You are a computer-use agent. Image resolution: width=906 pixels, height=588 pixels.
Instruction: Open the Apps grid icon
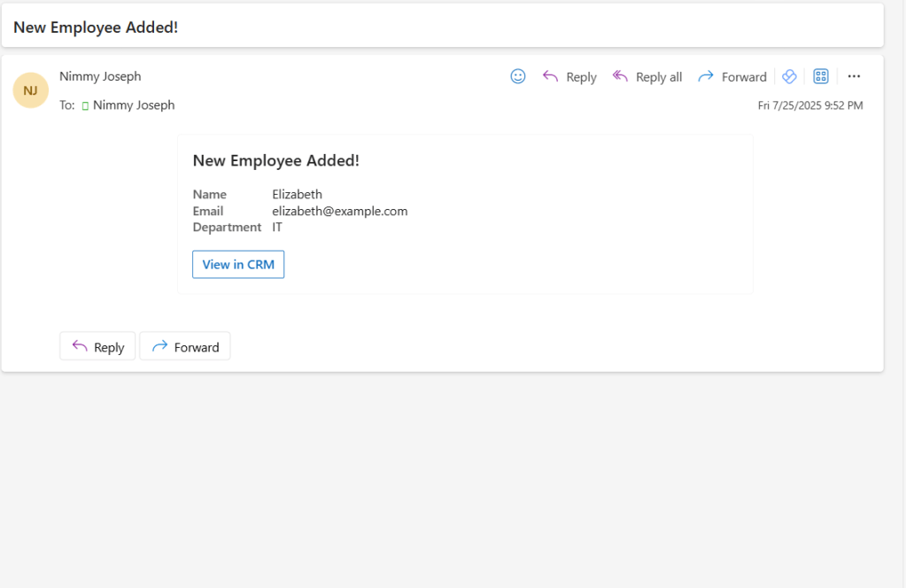tap(821, 77)
